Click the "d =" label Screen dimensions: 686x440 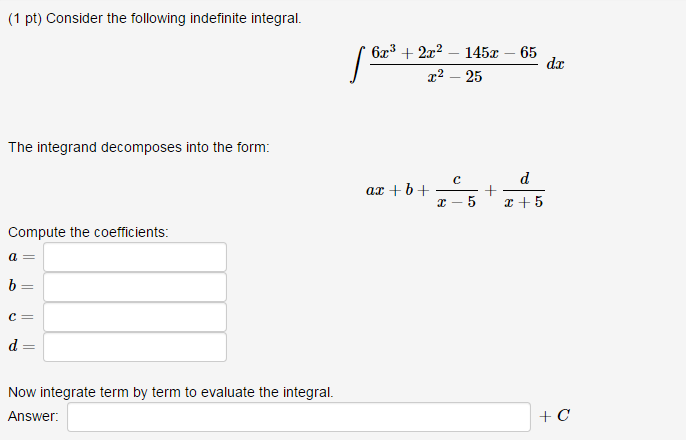click(x=21, y=346)
